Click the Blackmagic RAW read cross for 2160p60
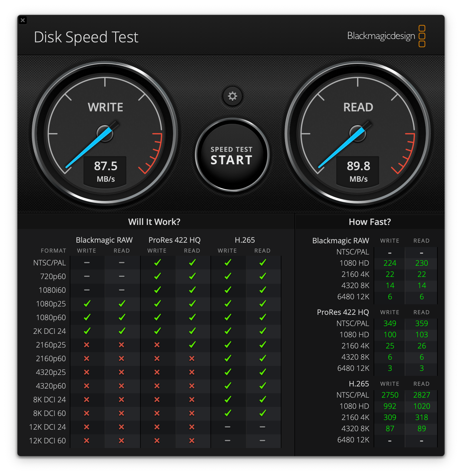Screen dimensions: 462x476 pos(121,358)
